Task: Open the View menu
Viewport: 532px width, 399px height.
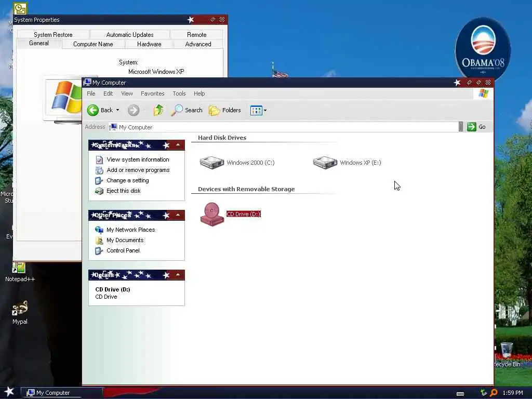Action: coord(127,94)
